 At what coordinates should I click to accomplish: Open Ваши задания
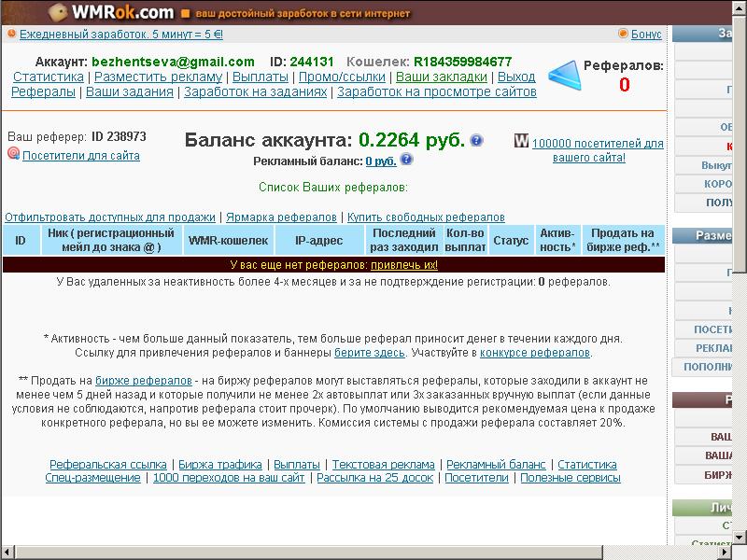130,91
